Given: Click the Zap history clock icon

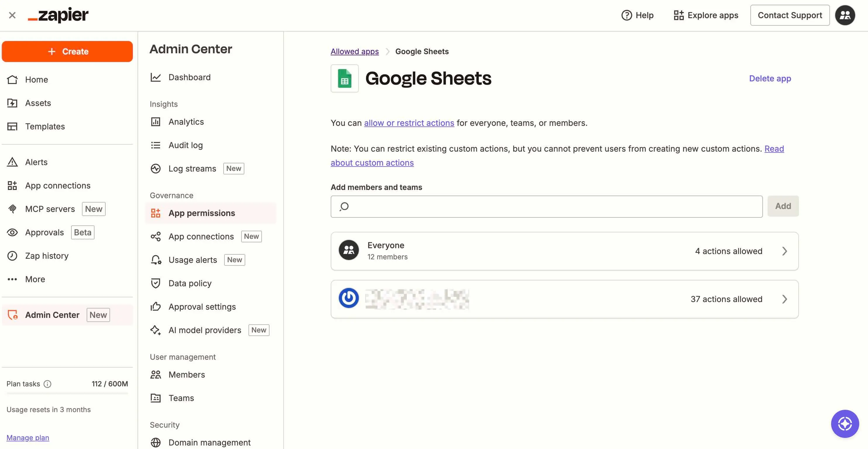Looking at the screenshot, I should pyautogui.click(x=12, y=256).
